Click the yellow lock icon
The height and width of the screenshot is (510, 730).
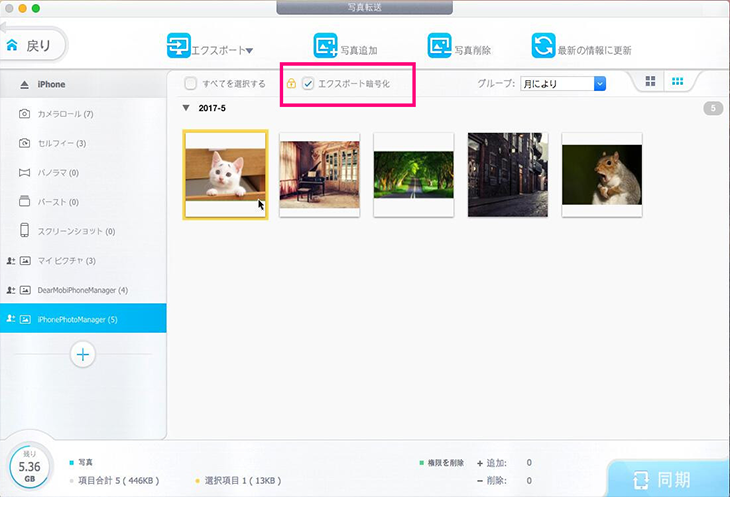click(291, 83)
